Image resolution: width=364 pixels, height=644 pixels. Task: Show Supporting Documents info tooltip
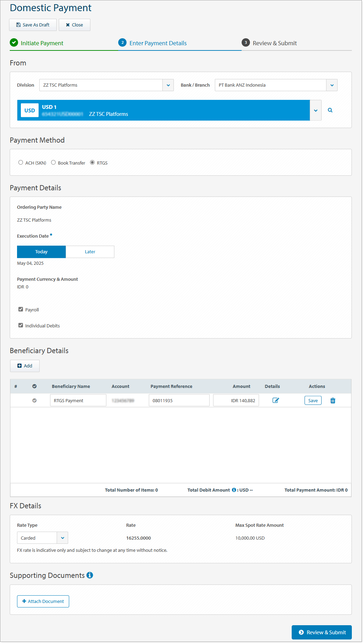90,575
